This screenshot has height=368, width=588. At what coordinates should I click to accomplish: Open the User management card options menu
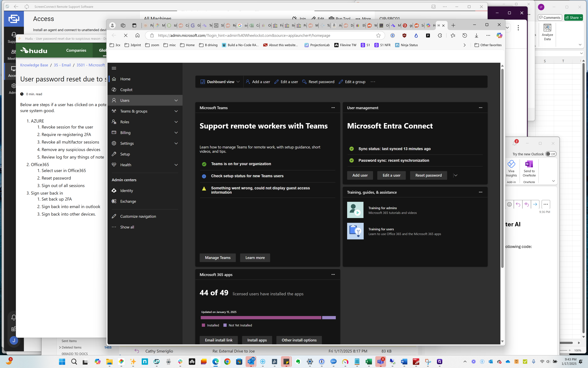coord(480,108)
